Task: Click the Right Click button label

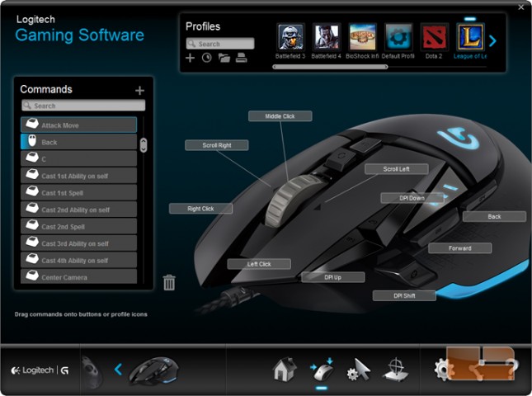Action: pyautogui.click(x=201, y=209)
